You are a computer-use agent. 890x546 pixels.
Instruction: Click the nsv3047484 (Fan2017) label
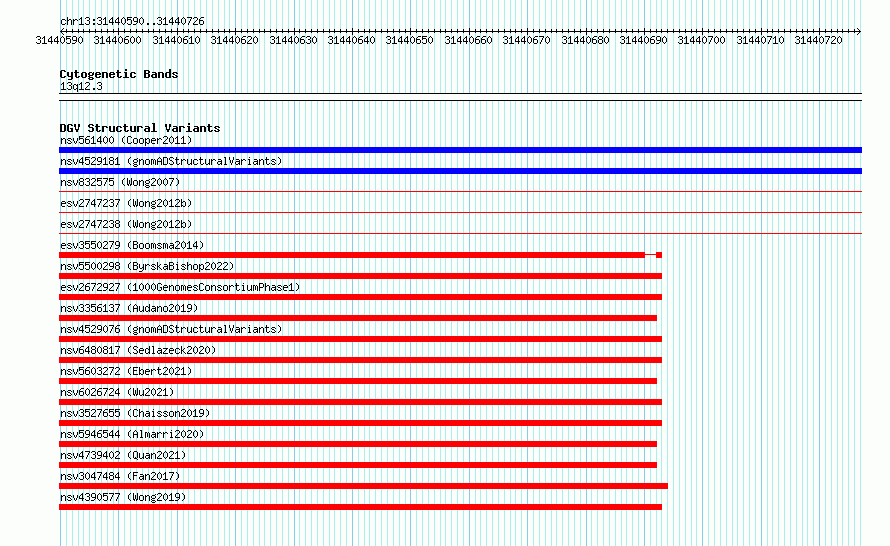[120, 476]
